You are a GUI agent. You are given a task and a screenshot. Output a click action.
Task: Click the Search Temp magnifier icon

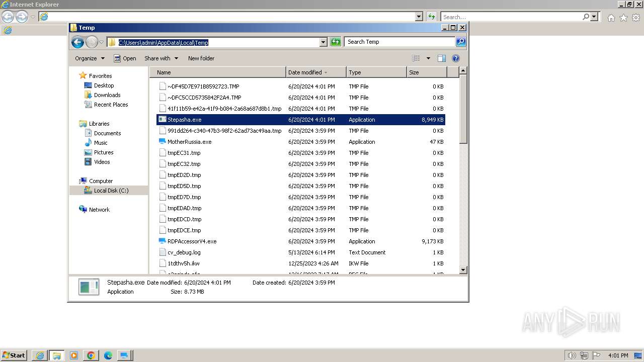[x=461, y=42]
